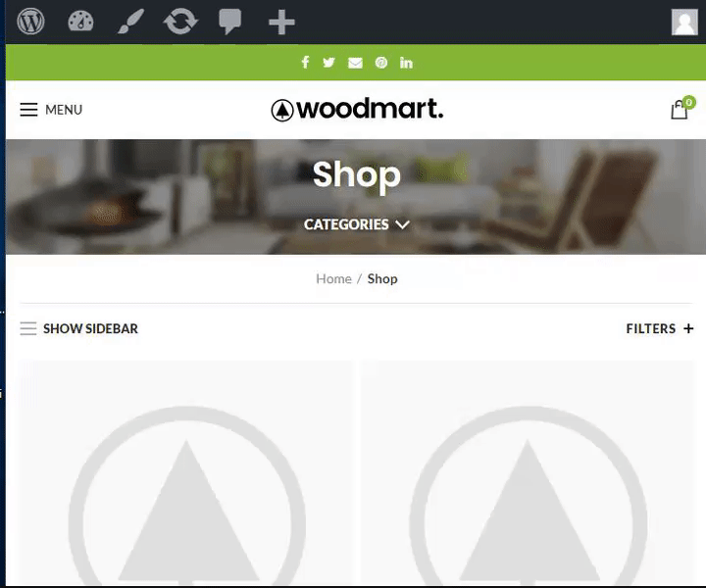
Task: Expand the CATEGORIES dropdown
Action: point(357,224)
